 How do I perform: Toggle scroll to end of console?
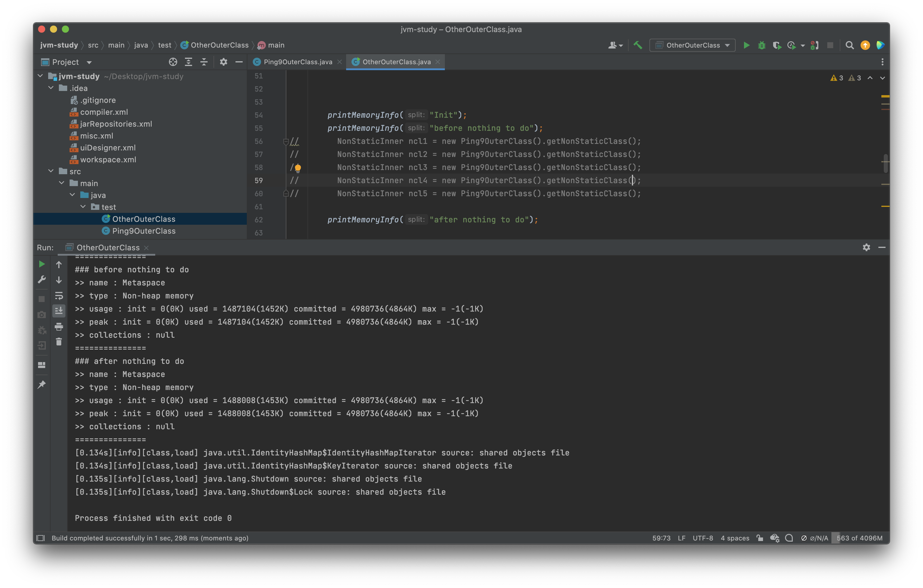59,311
